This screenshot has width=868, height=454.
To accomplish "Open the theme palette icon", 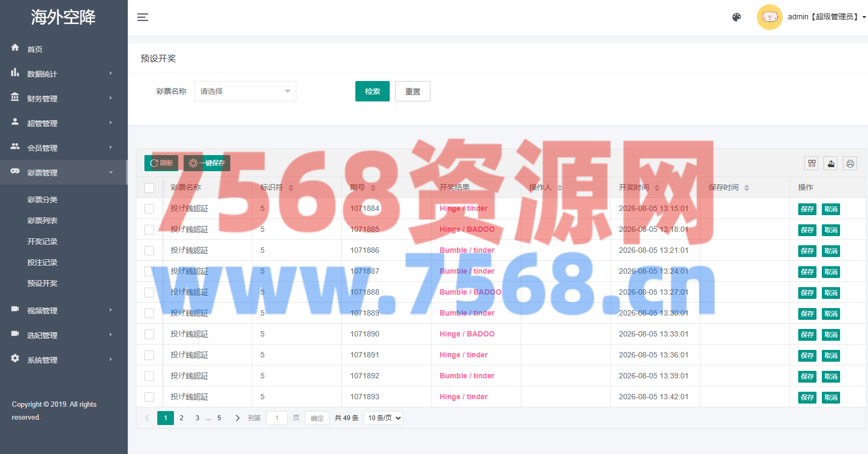I will [736, 17].
